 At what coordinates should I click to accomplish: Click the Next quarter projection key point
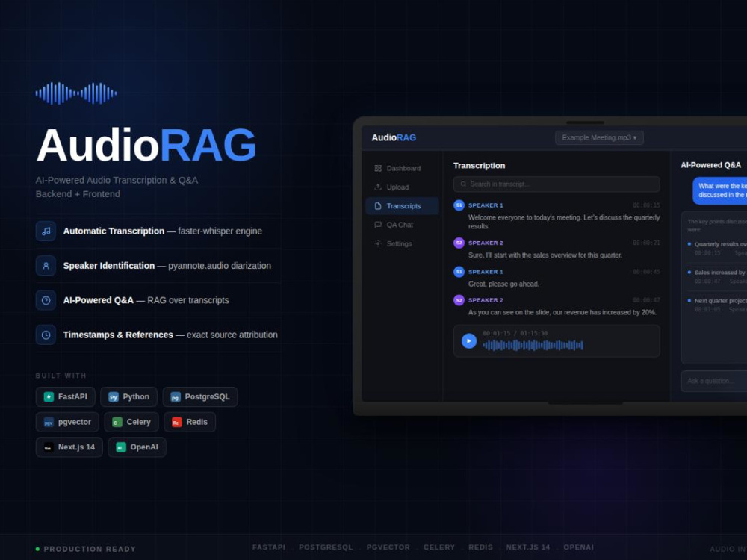pos(717,305)
